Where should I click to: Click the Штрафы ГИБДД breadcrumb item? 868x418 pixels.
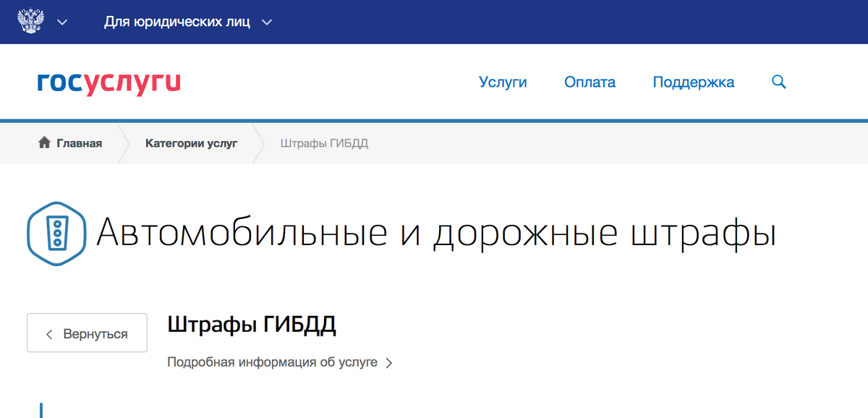[323, 143]
